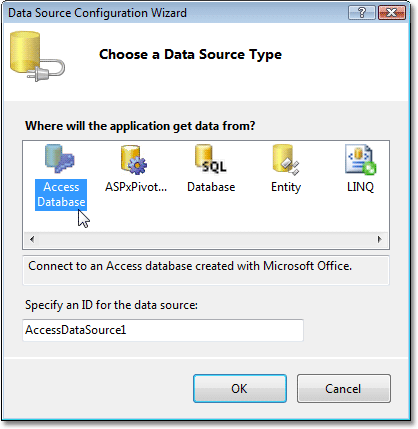Confirm with the OK button
Image resolution: width=418 pixels, height=429 pixels.
tap(240, 388)
